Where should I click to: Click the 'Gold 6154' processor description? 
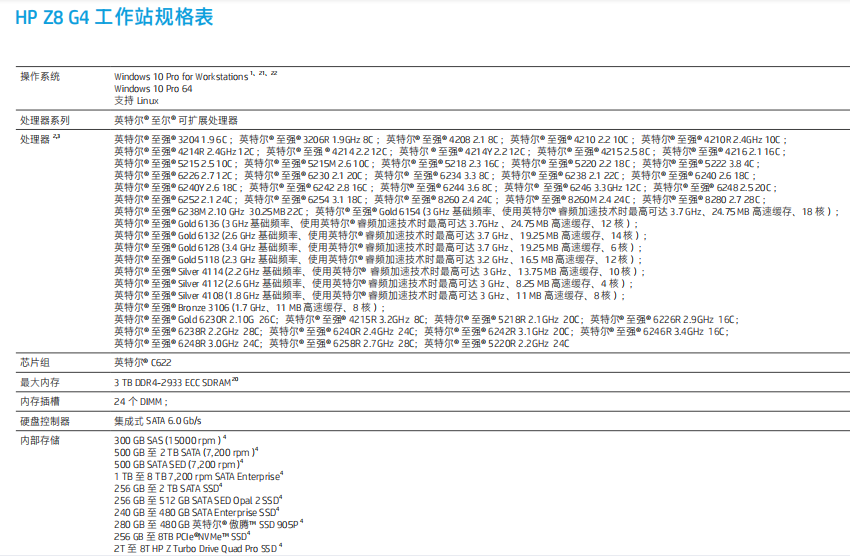(x=578, y=211)
